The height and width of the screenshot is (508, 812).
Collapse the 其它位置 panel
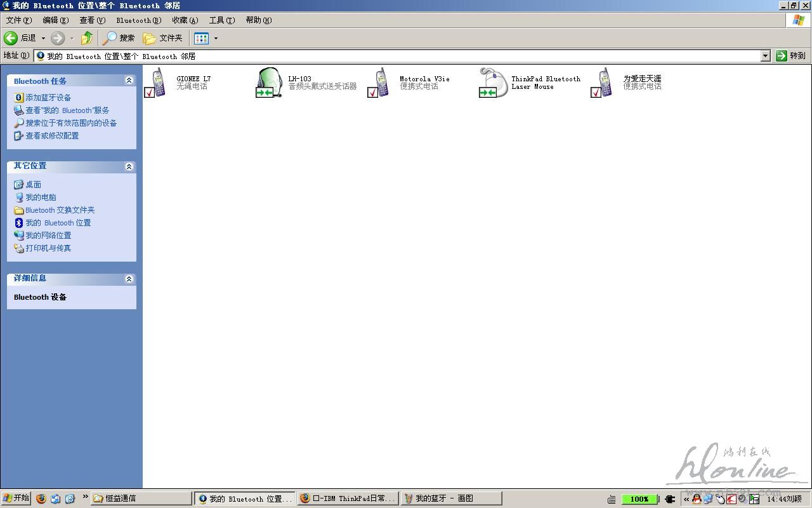pyautogui.click(x=129, y=166)
